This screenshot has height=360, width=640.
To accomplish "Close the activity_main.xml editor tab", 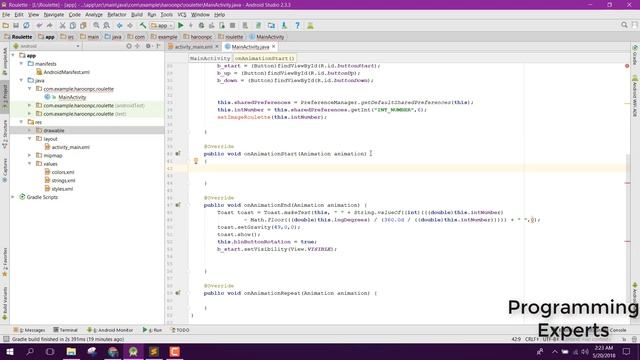I will click(217, 47).
